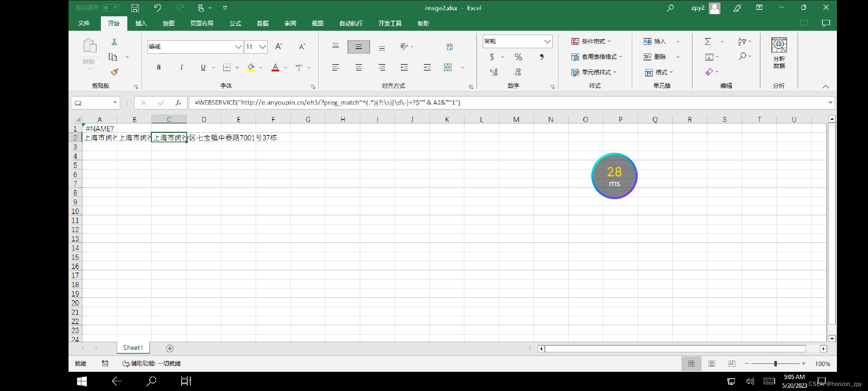Switch to the 插入 Insert tab
The height and width of the screenshot is (391, 868).
[141, 24]
